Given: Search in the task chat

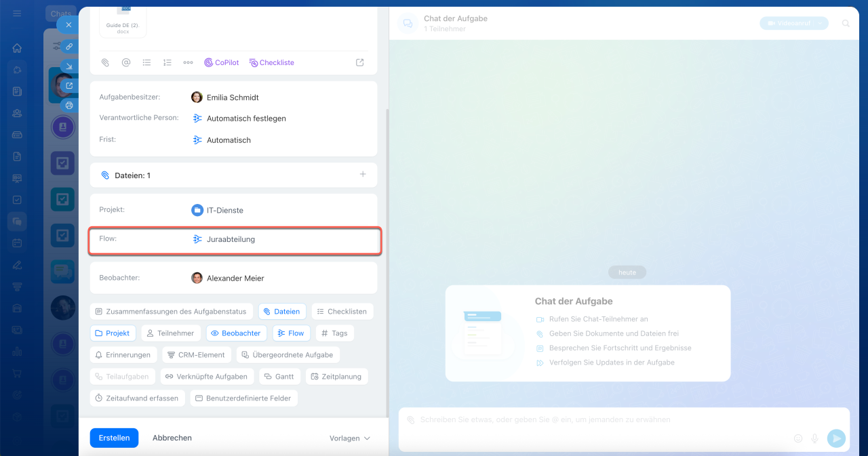Looking at the screenshot, I should click(846, 23).
